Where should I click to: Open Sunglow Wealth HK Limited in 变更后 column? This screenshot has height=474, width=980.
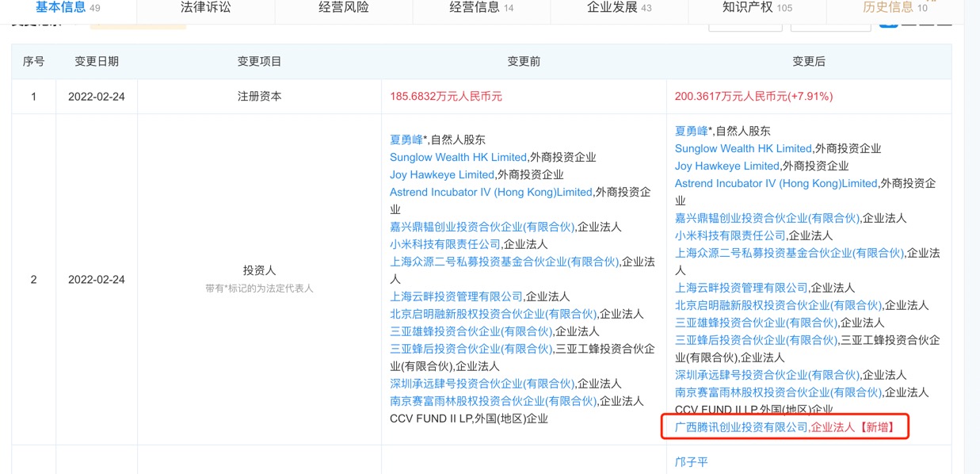tap(743, 148)
